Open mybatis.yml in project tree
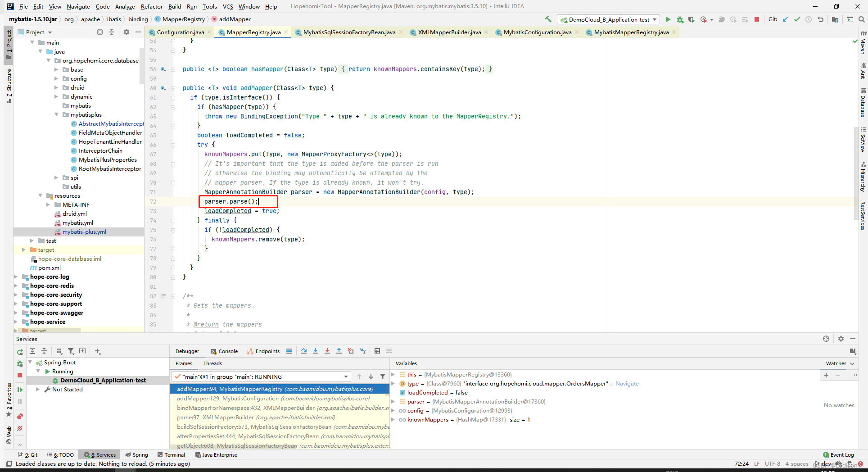 (x=77, y=223)
